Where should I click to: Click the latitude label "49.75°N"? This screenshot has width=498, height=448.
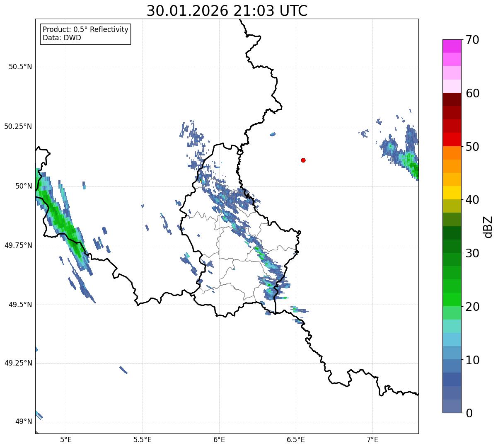click(18, 245)
